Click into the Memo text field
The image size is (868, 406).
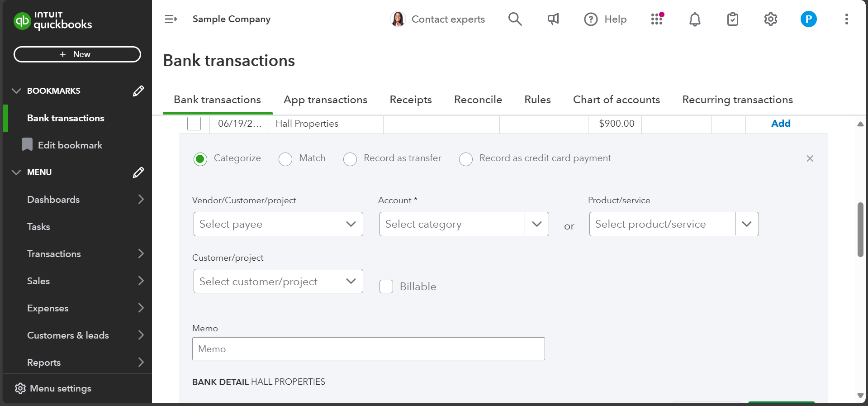click(x=368, y=349)
